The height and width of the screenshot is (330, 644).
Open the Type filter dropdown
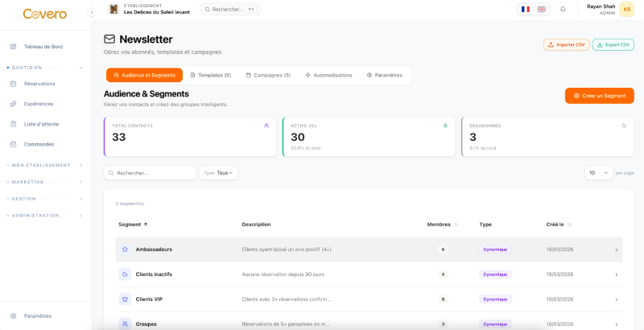click(x=218, y=173)
